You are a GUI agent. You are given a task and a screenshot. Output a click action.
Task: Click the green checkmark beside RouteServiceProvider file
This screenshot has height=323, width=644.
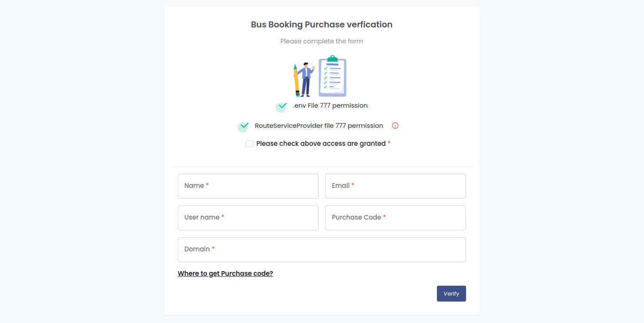[243, 126]
